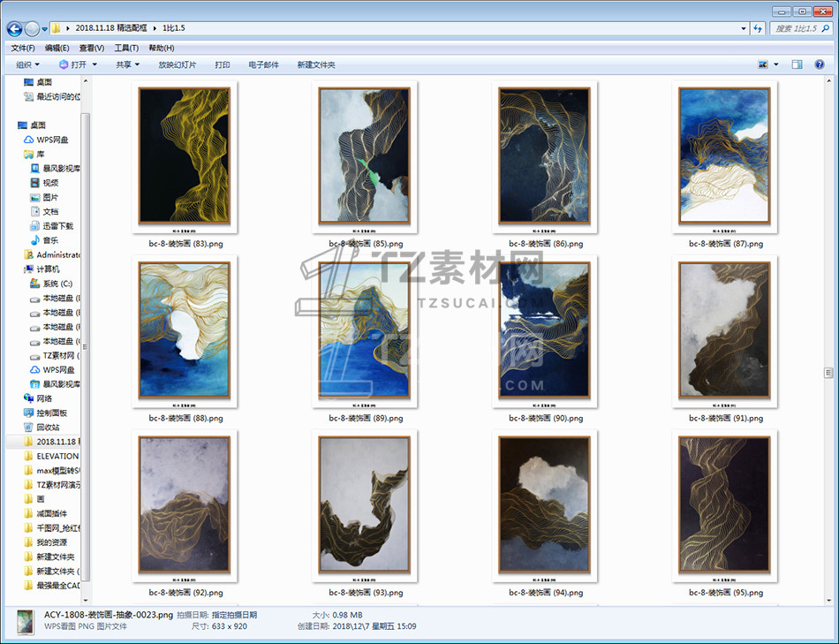Expand the 打开 dropdown arrow
This screenshot has height=644, width=839.
tap(94, 64)
